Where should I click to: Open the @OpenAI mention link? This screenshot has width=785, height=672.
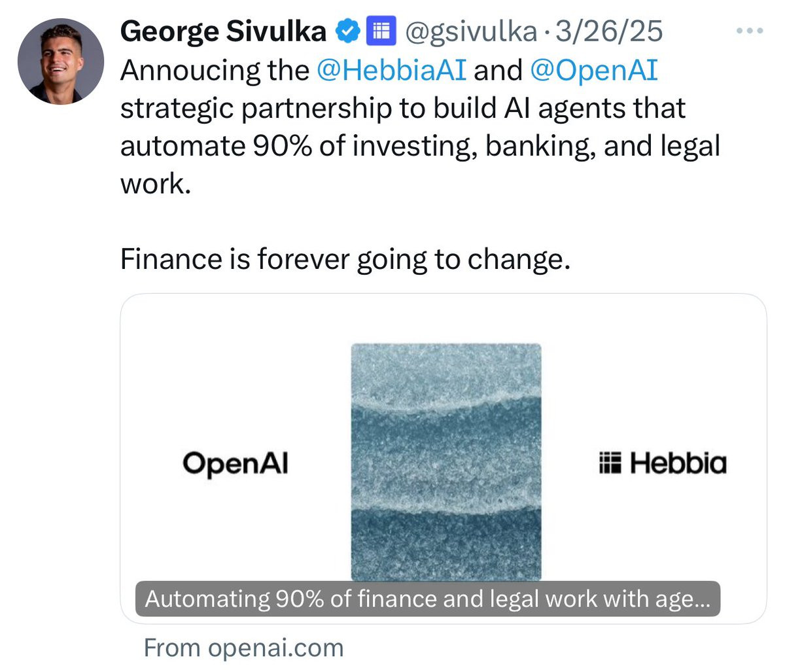[593, 70]
